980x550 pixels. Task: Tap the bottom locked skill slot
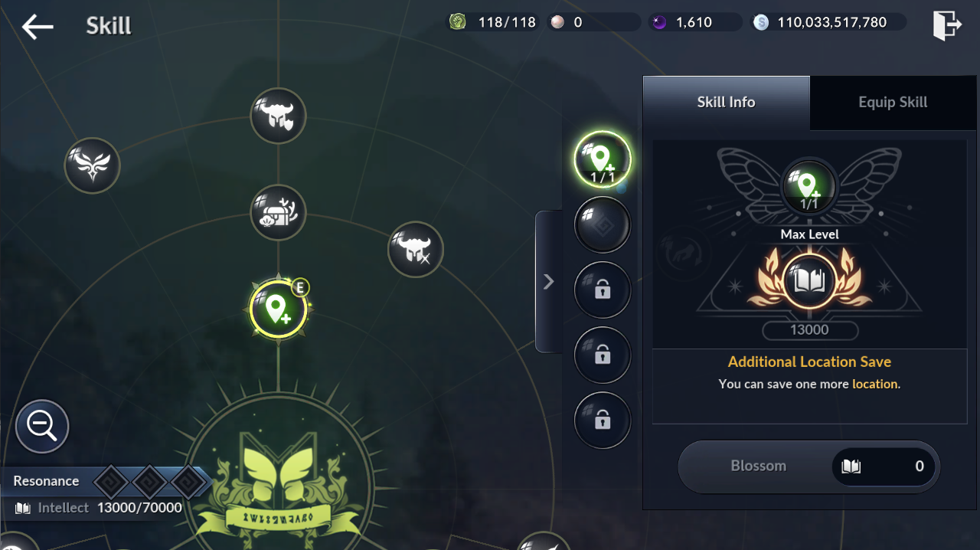[603, 421]
